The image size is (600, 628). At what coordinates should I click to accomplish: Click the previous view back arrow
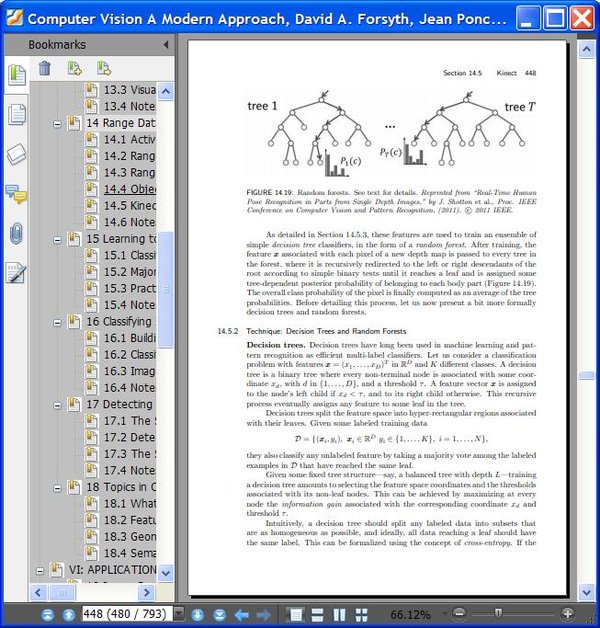click(242, 614)
